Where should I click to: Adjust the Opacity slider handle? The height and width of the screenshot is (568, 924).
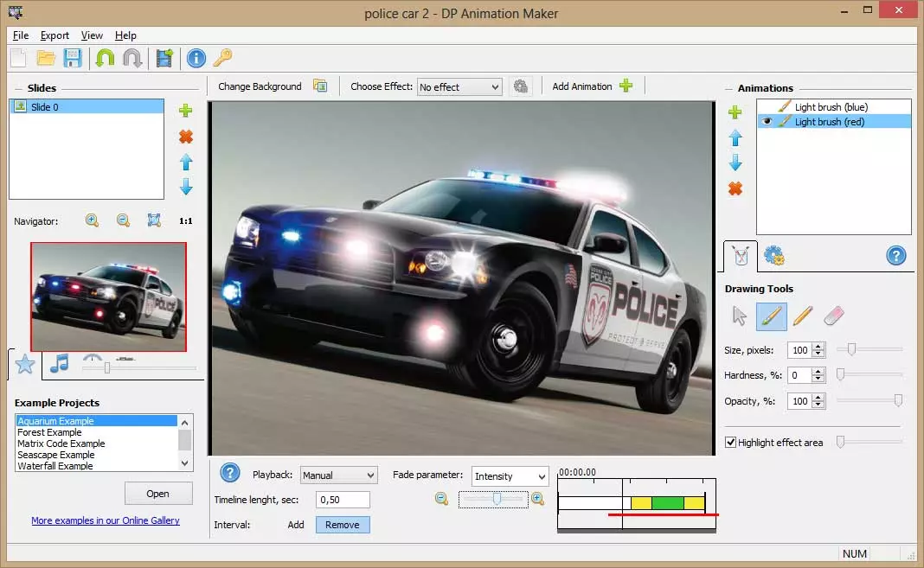click(x=898, y=401)
